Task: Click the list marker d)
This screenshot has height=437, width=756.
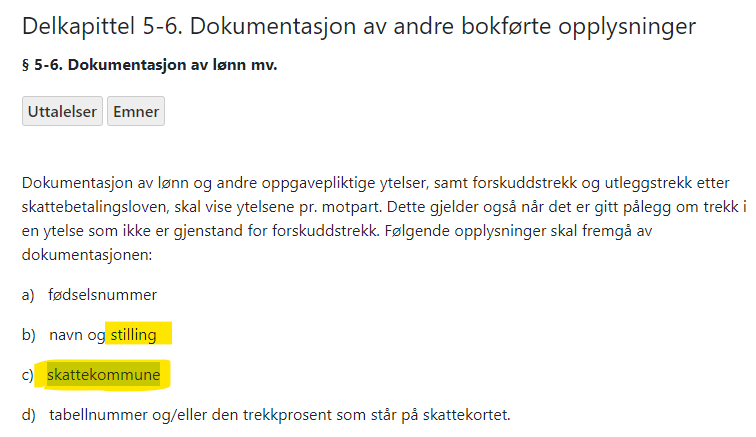Action: 28,414
